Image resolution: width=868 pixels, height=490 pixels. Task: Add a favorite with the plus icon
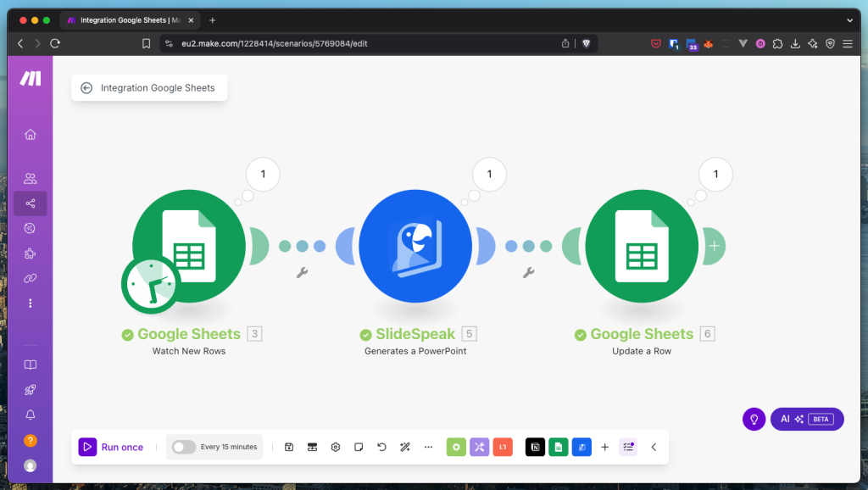(605, 447)
